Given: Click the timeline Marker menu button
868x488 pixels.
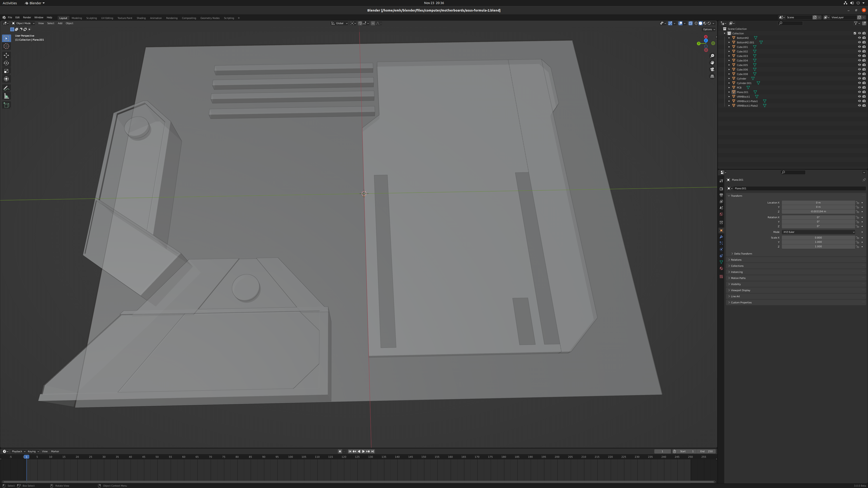Looking at the screenshot, I should [55, 452].
